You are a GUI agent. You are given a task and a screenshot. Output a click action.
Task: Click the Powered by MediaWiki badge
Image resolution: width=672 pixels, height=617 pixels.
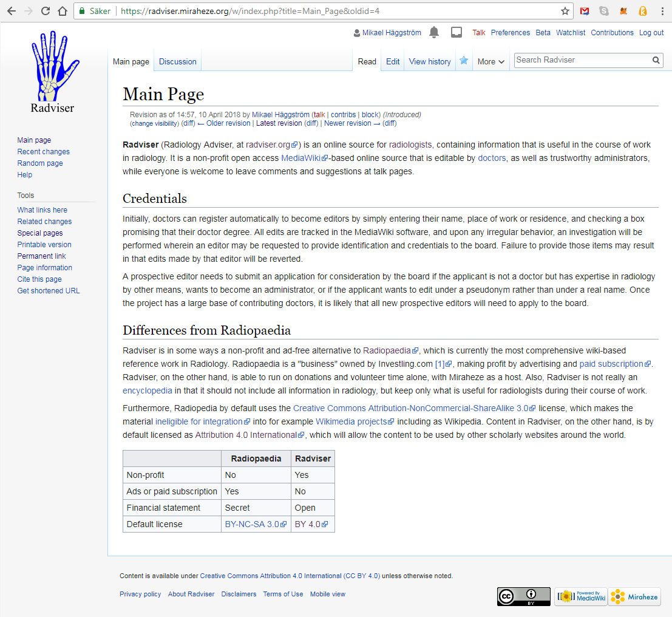tap(581, 596)
